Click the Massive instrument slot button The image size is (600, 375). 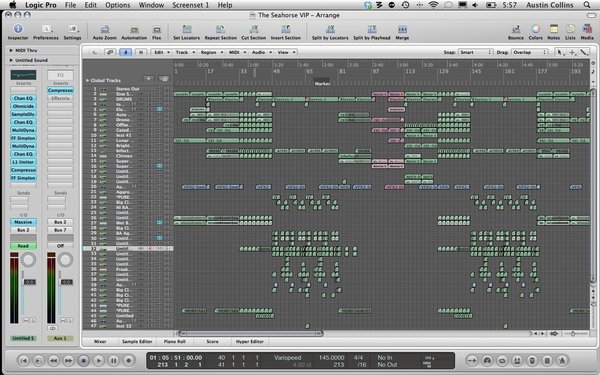pos(23,222)
